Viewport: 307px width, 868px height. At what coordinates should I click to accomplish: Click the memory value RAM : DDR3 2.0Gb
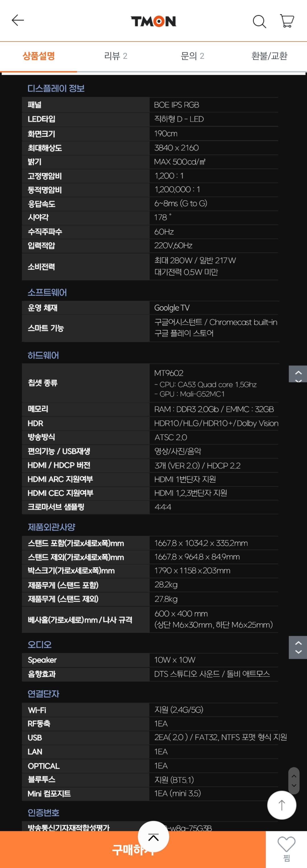tap(186, 409)
